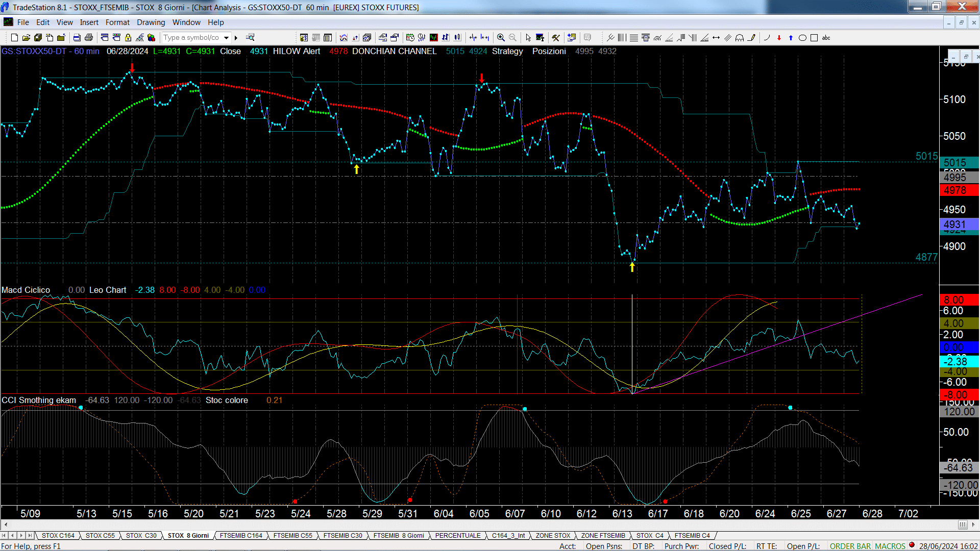This screenshot has width=980, height=551.
Task: Toggle ORDER BAR in the status bar
Action: coord(850,546)
